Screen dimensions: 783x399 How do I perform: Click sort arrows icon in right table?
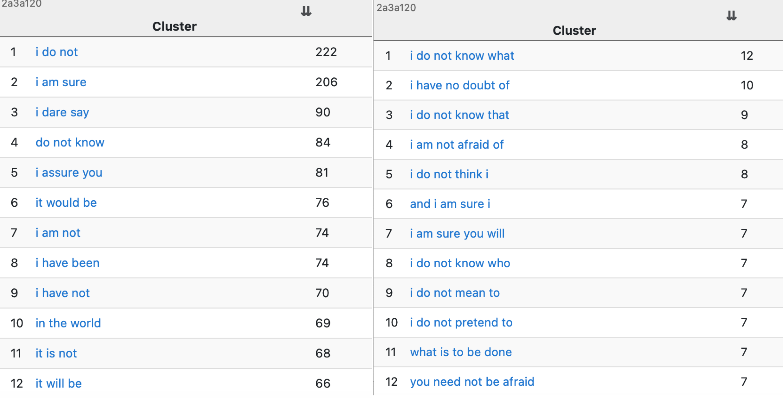coord(731,15)
